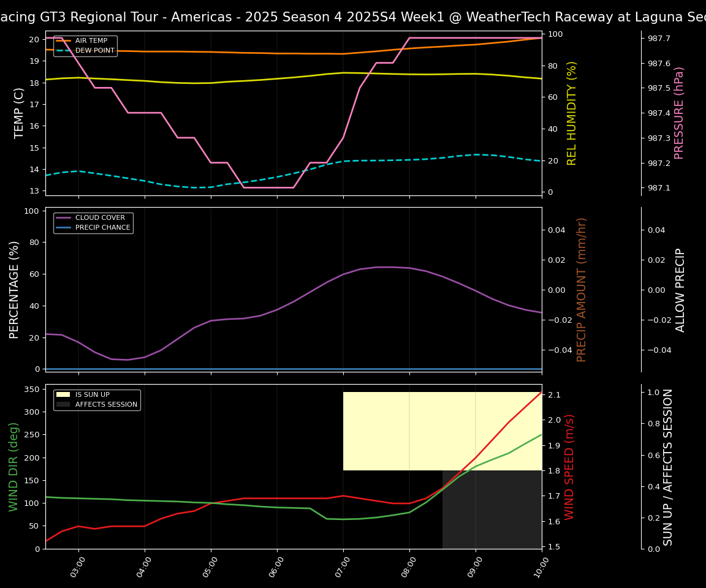Click the DEW POINT legend entry

[94, 51]
